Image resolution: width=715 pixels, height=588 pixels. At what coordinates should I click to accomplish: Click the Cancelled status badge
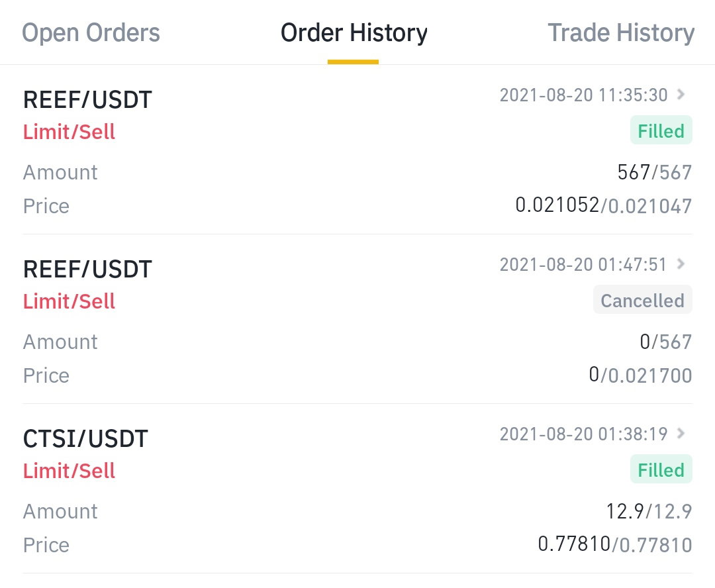[x=642, y=300]
